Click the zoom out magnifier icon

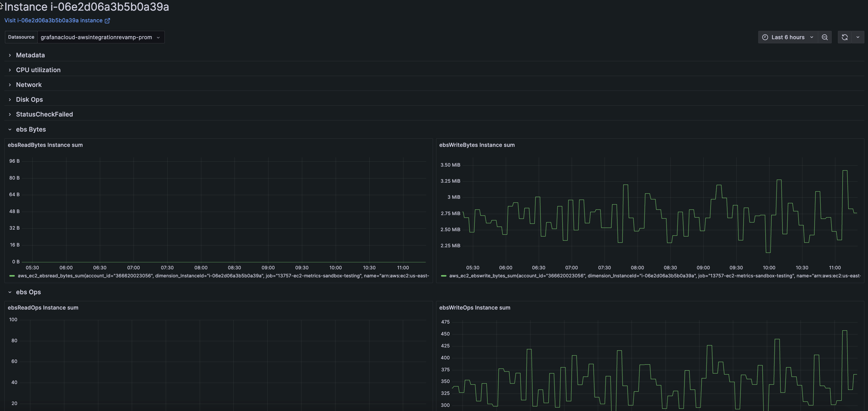[x=825, y=37]
